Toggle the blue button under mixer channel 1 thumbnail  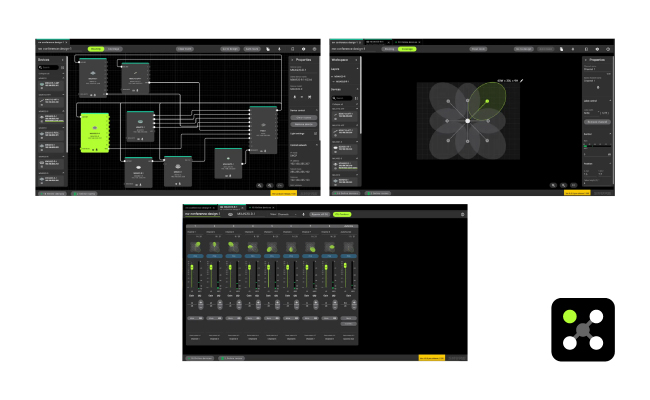[x=194, y=254]
